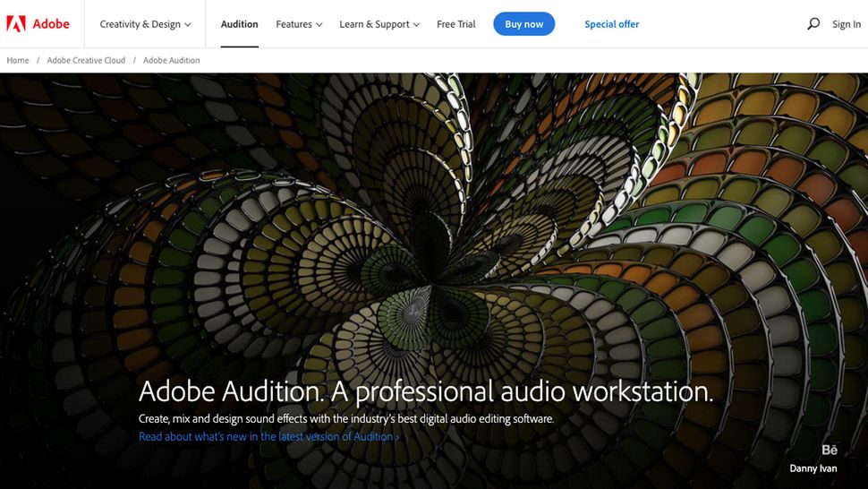Open the Features dropdown
868x489 pixels.
click(299, 24)
